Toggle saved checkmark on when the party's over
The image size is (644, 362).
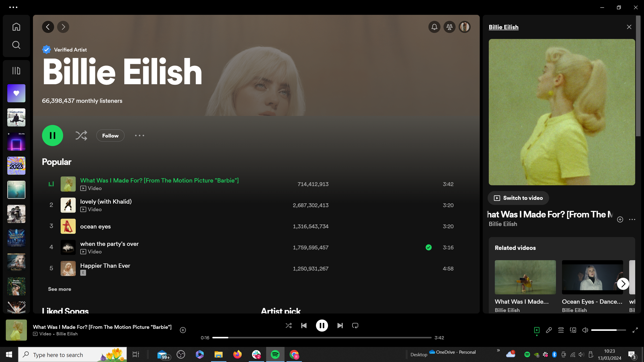coord(429,247)
